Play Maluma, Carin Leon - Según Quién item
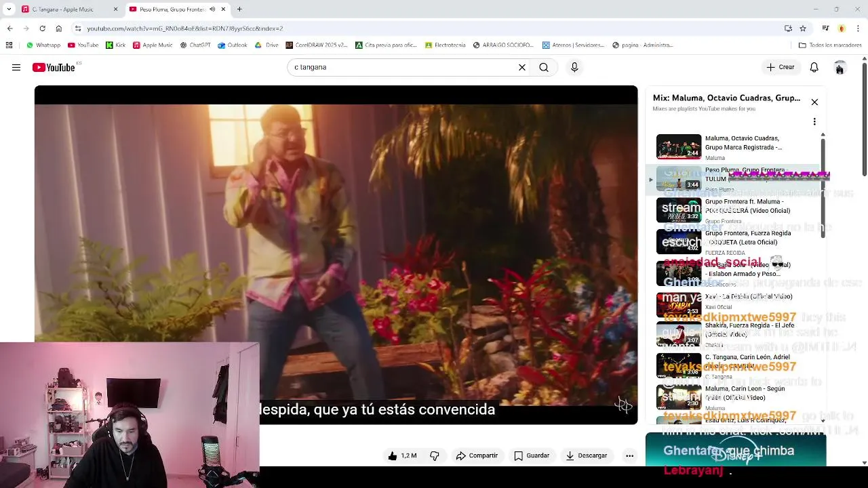 pos(734,398)
